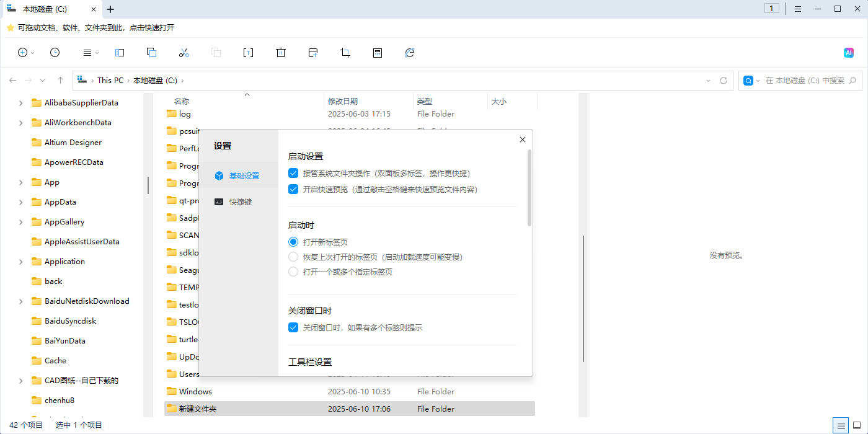Screen dimensions: 868x434
Task: Click the Up directory arrow
Action: click(60, 81)
